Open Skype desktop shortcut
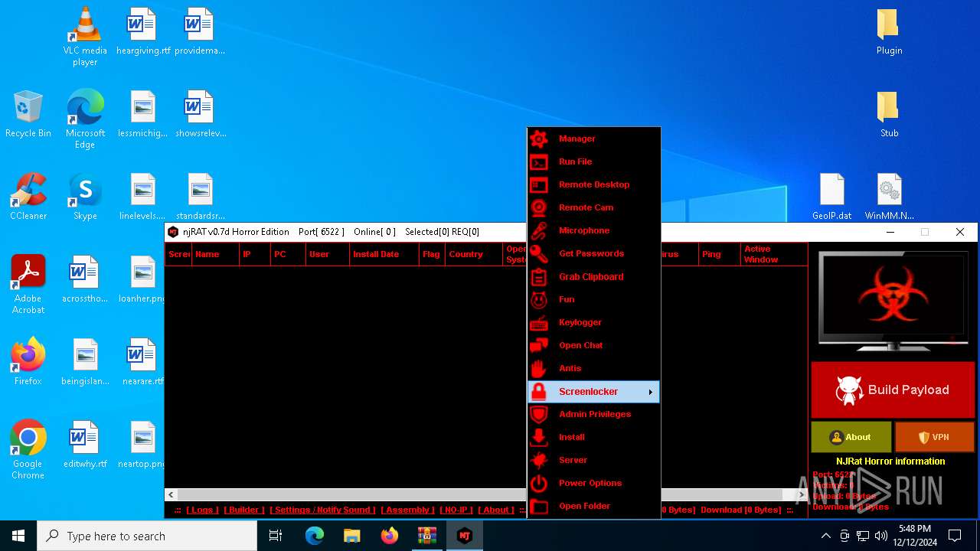The height and width of the screenshot is (551, 980). point(85,197)
